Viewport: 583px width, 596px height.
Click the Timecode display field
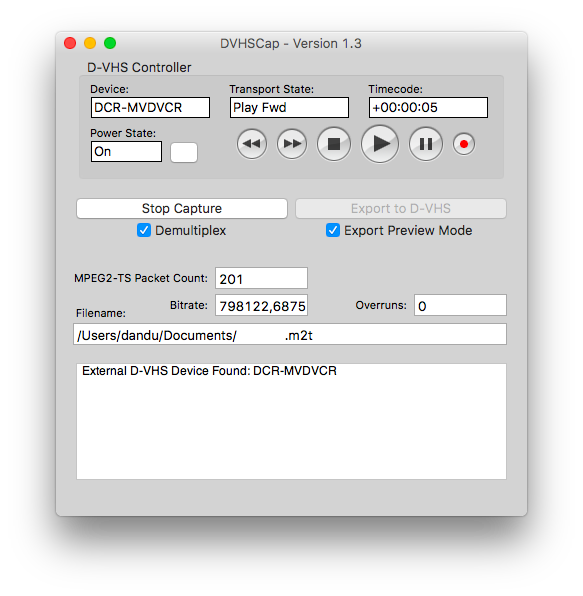click(x=428, y=108)
